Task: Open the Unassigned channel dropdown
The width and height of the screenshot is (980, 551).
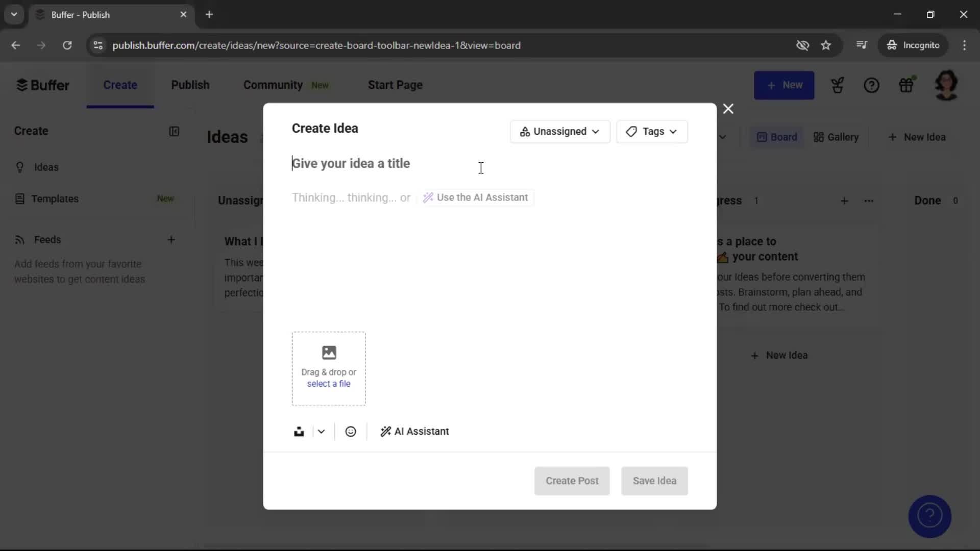Action: tap(559, 132)
